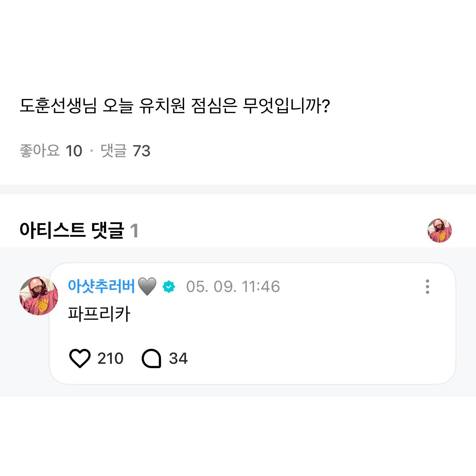
Task: Click the number 10 beside 좋아요
Action: click(x=74, y=151)
